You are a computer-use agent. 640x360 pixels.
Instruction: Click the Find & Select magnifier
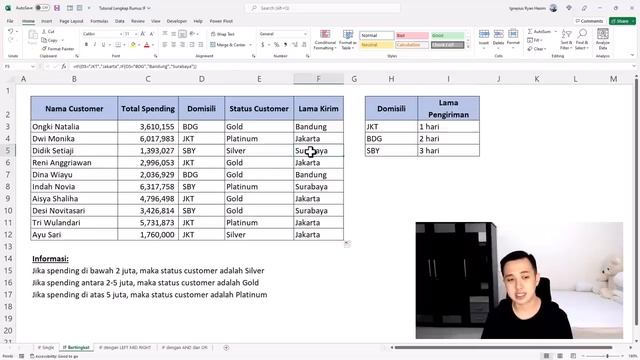pos(582,39)
